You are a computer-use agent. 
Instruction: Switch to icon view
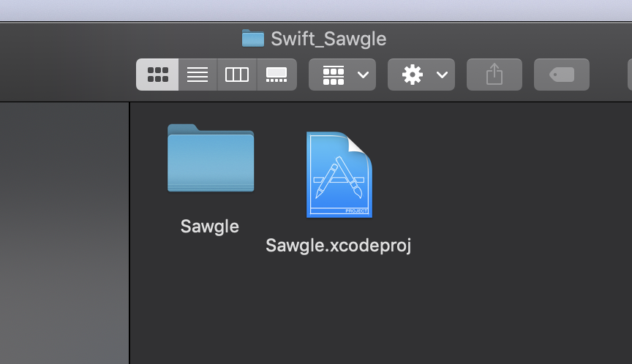tap(157, 75)
